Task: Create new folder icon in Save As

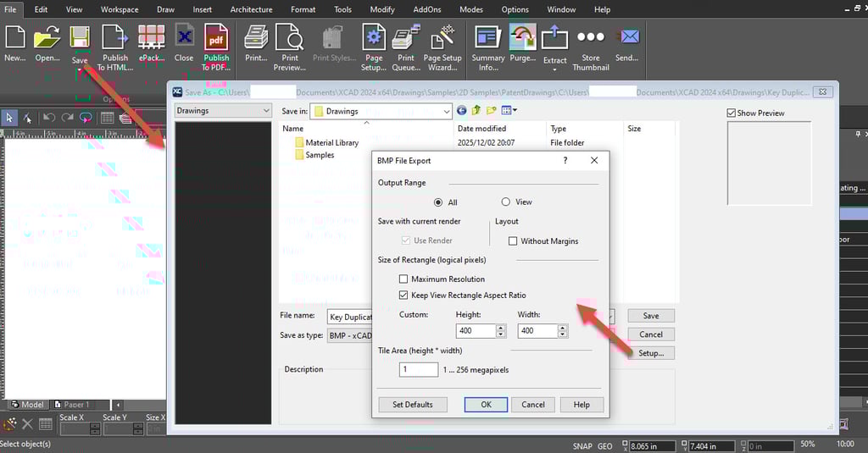Action: pos(491,111)
